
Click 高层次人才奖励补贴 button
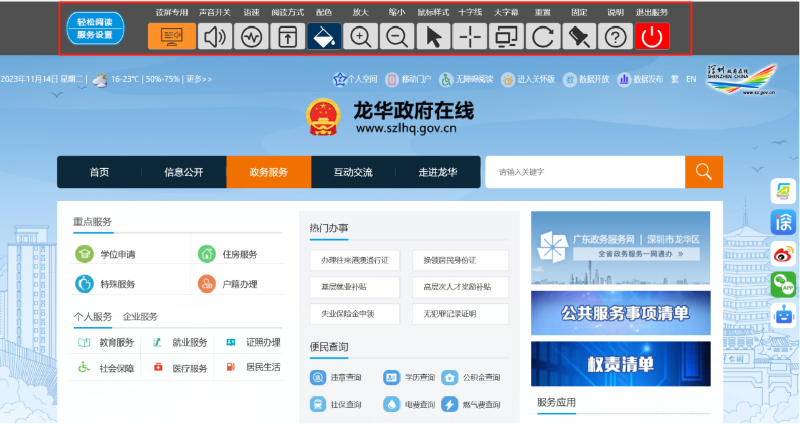point(460,287)
